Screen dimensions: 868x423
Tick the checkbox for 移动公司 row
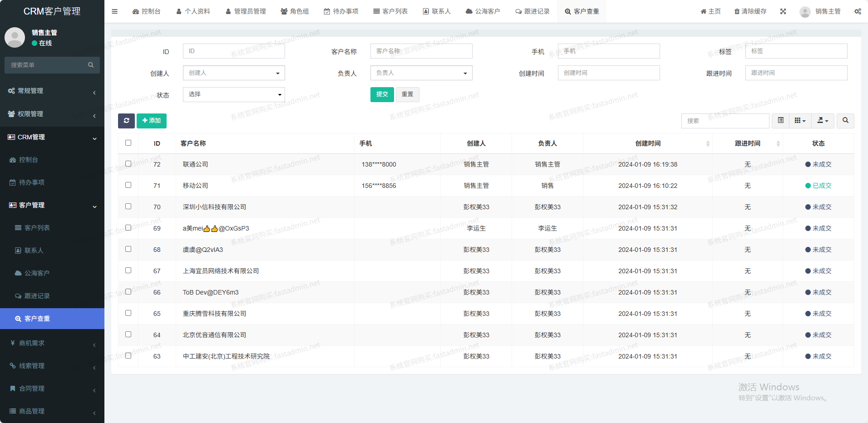128,185
